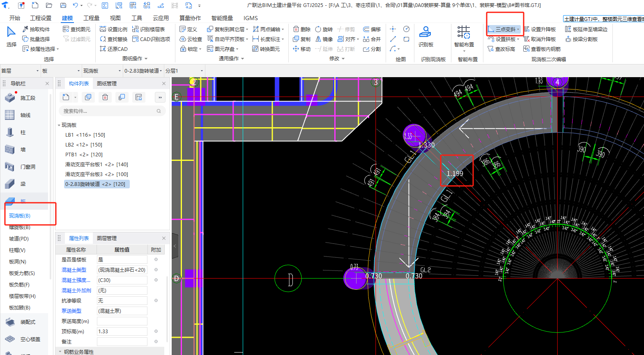Click 删除 delete tool in 修改 group
The height and width of the screenshot is (355, 644).
[301, 29]
